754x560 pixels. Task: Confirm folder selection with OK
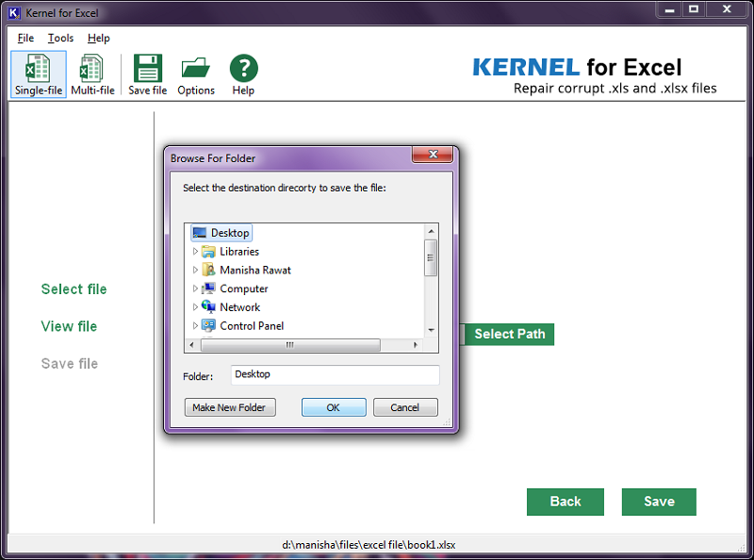pyautogui.click(x=334, y=407)
